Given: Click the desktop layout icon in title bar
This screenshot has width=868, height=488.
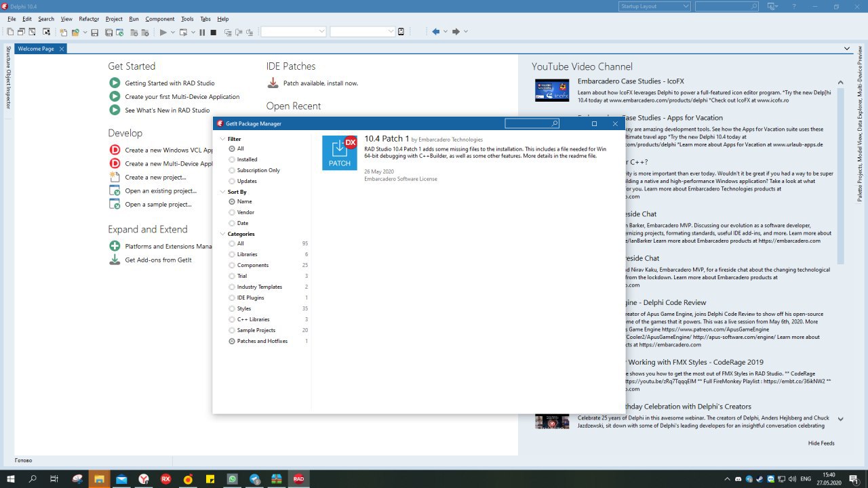Looking at the screenshot, I should point(772,6).
